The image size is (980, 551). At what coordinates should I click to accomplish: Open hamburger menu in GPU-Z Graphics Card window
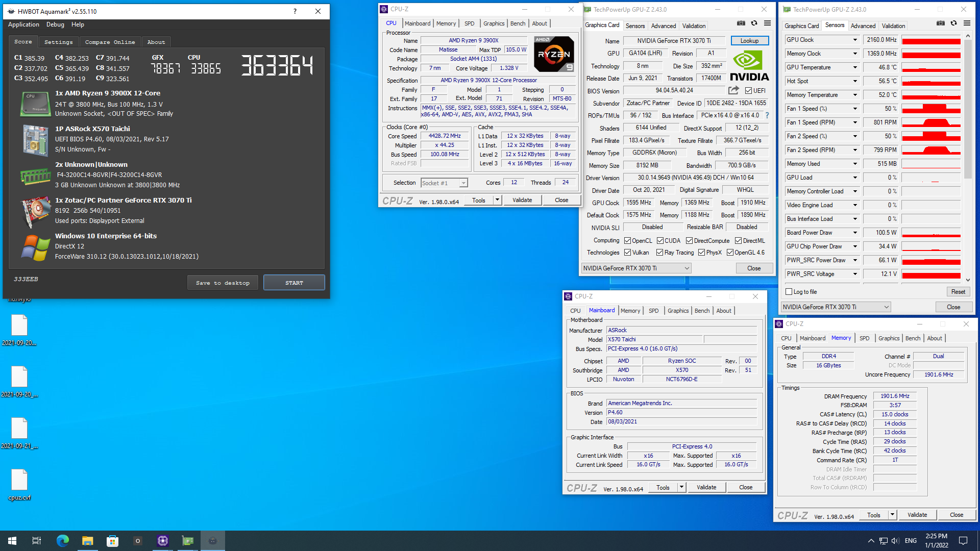[x=767, y=23]
